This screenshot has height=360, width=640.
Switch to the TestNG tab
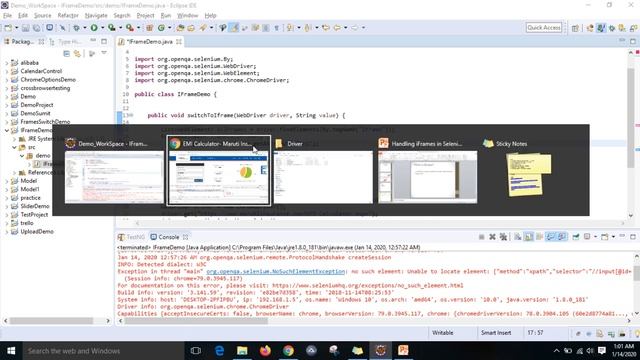(x=131, y=237)
